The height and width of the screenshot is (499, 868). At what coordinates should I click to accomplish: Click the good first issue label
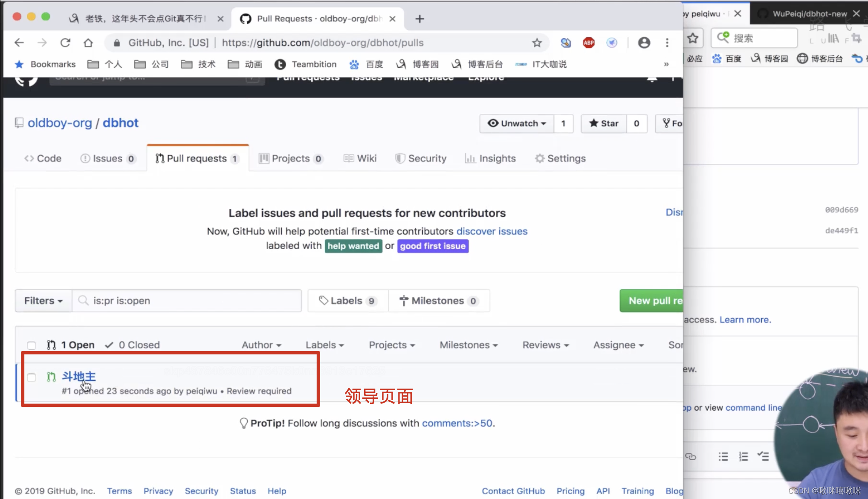[433, 246]
